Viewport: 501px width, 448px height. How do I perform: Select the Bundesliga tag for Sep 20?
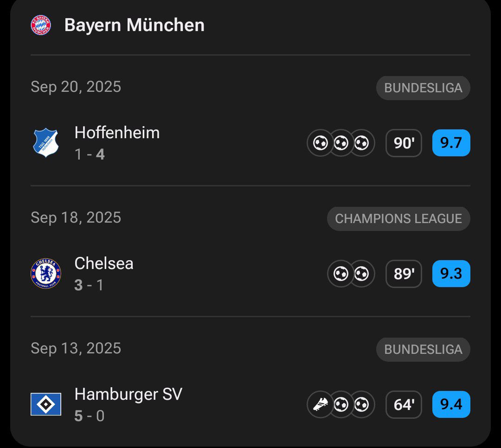pyautogui.click(x=423, y=88)
